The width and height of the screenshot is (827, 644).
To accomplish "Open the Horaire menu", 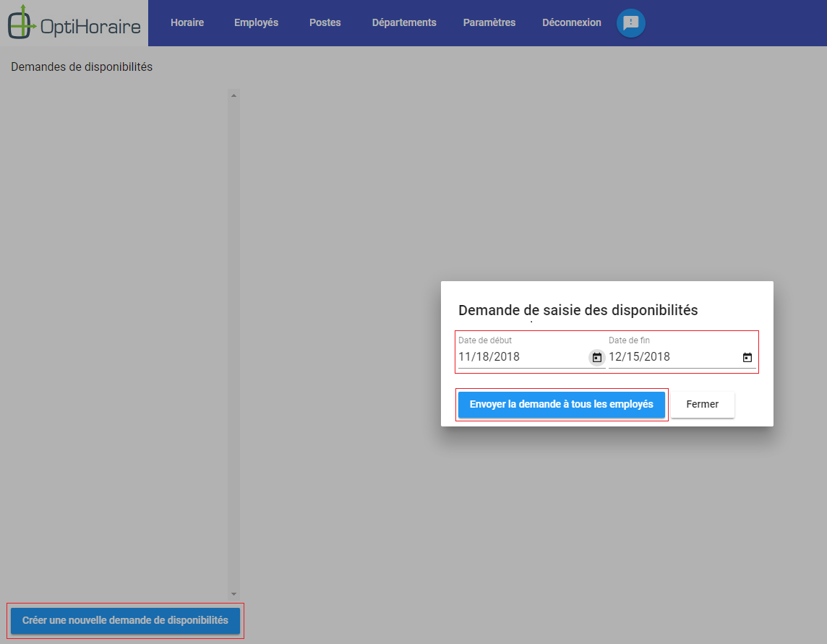I will 187,22.
